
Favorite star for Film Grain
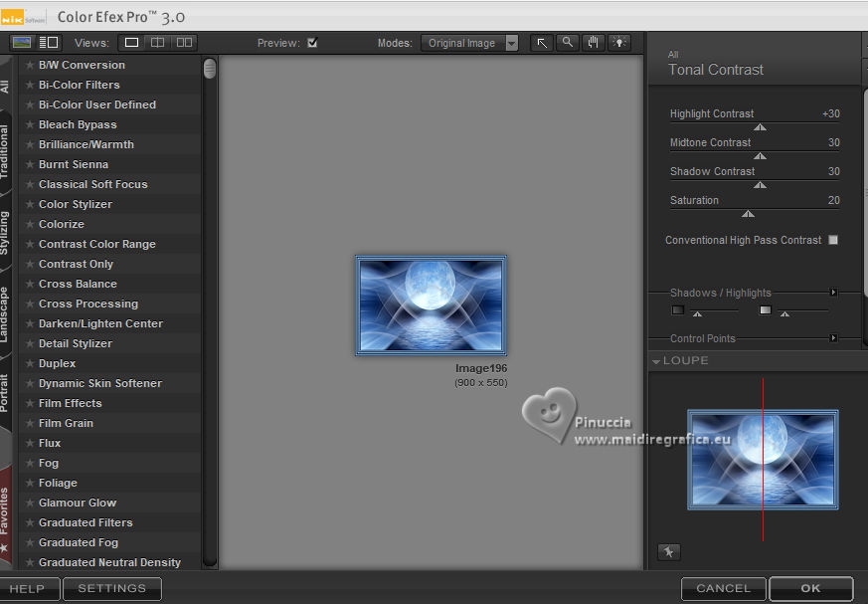(x=30, y=423)
